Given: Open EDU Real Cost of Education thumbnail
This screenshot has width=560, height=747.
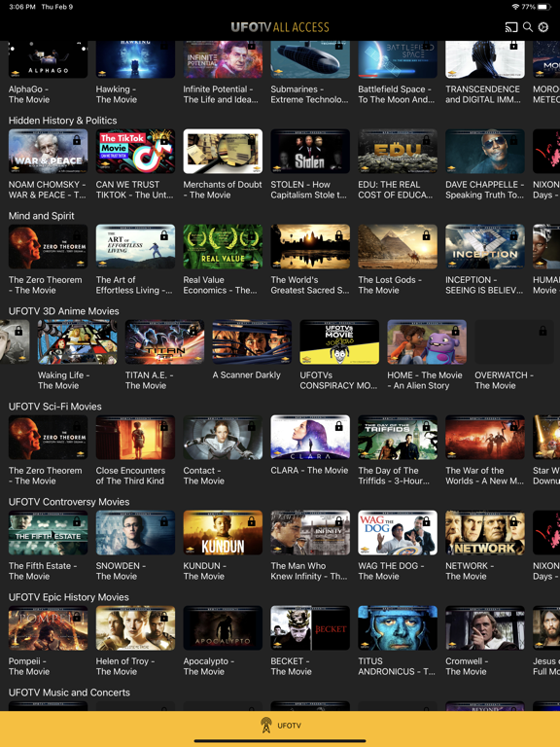Looking at the screenshot, I should click(x=398, y=151).
